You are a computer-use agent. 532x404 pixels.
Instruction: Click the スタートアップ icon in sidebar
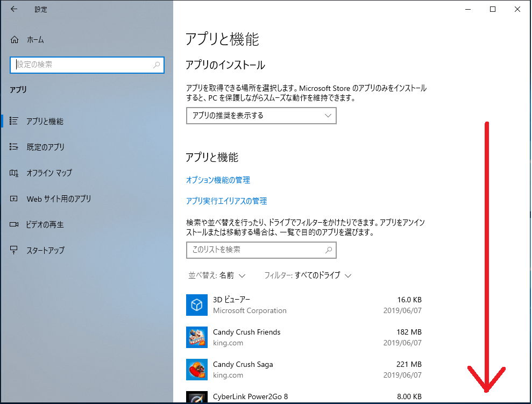pos(14,250)
